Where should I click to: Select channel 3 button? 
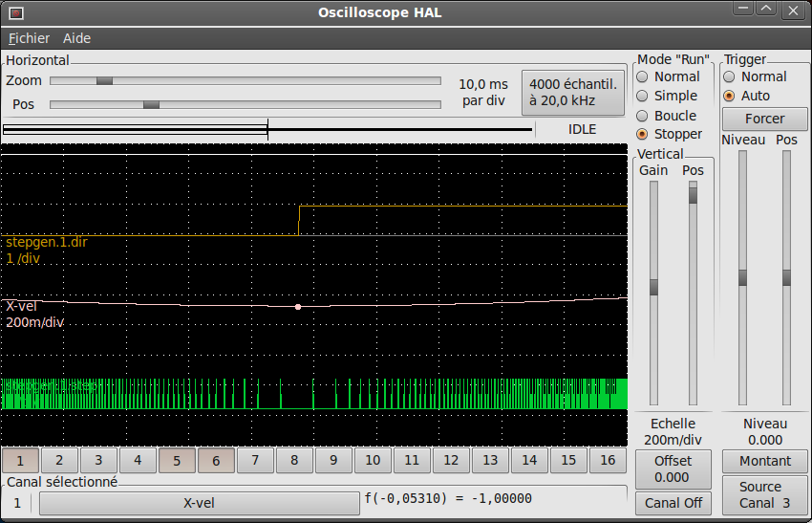98,460
